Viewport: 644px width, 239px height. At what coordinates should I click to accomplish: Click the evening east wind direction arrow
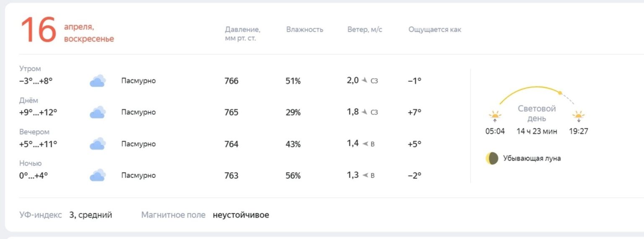pos(365,144)
